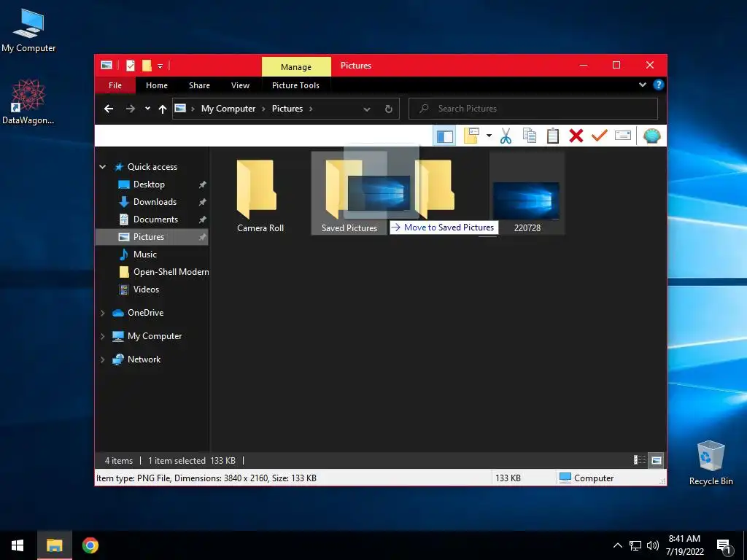Collapse the Quick access tree node
Image resolution: width=747 pixels, height=560 pixels.
(x=102, y=167)
